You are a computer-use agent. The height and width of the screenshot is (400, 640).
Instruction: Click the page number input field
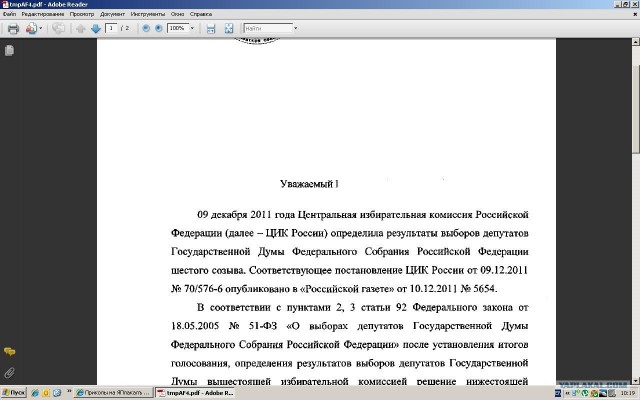click(111, 29)
